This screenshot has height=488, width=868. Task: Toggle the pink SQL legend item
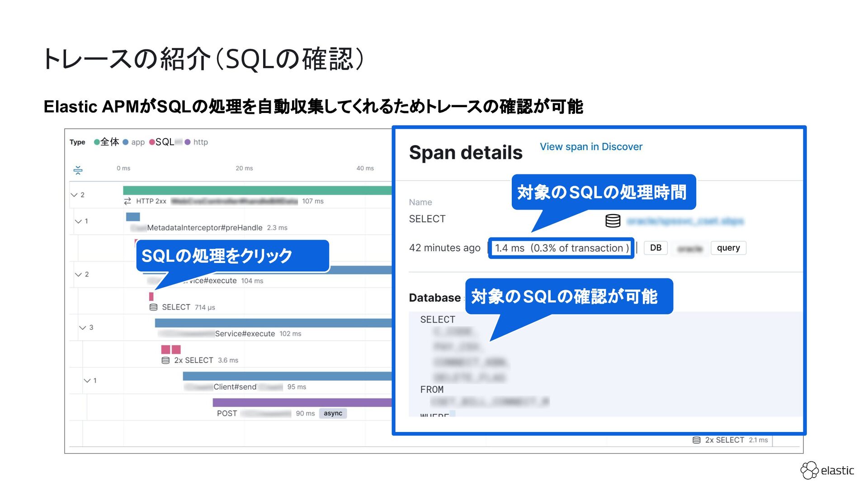click(x=162, y=142)
